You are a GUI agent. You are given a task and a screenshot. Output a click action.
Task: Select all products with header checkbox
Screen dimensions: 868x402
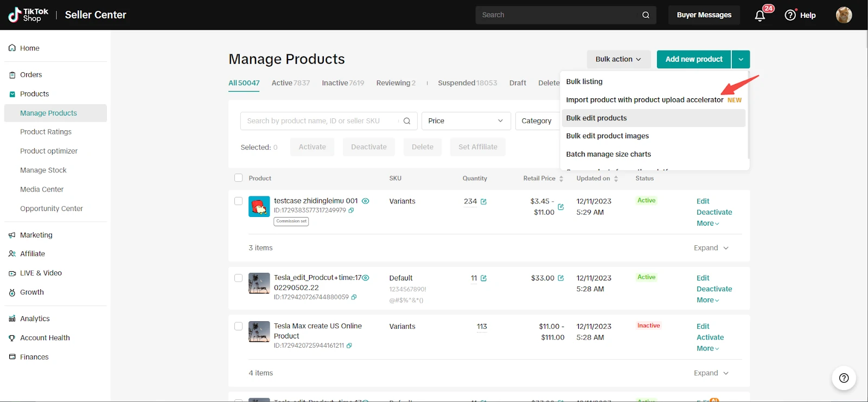click(x=238, y=178)
